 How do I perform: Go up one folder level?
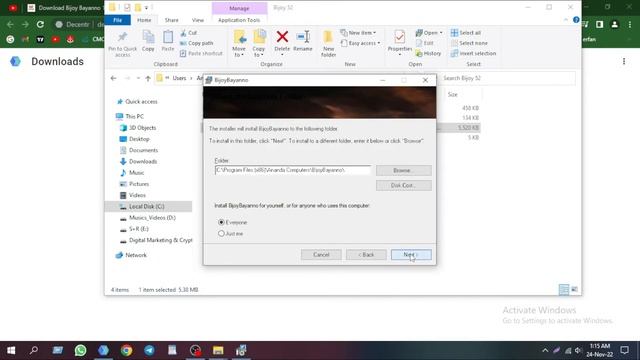click(x=148, y=78)
